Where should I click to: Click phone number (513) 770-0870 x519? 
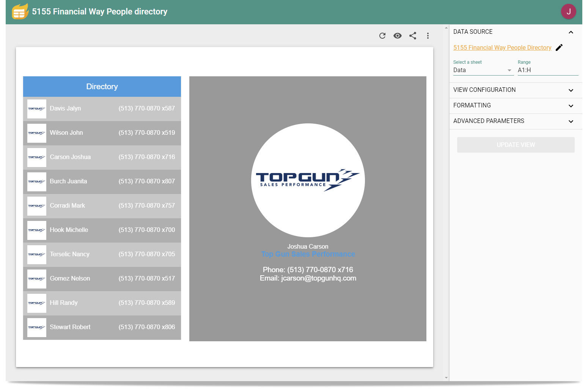tap(147, 133)
